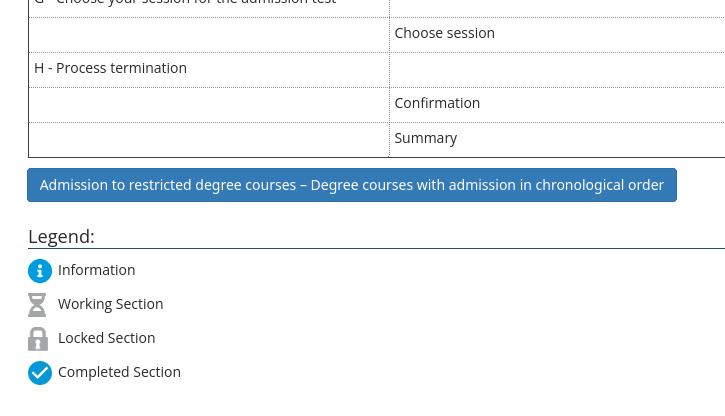Image resolution: width=725 pixels, height=416 pixels.
Task: Select the Choose session table row
Action: coord(444,33)
